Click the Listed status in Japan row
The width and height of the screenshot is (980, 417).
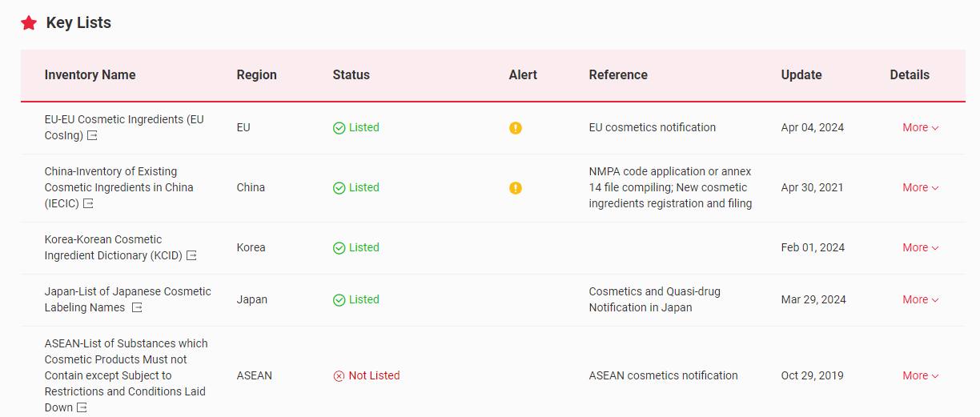[356, 300]
